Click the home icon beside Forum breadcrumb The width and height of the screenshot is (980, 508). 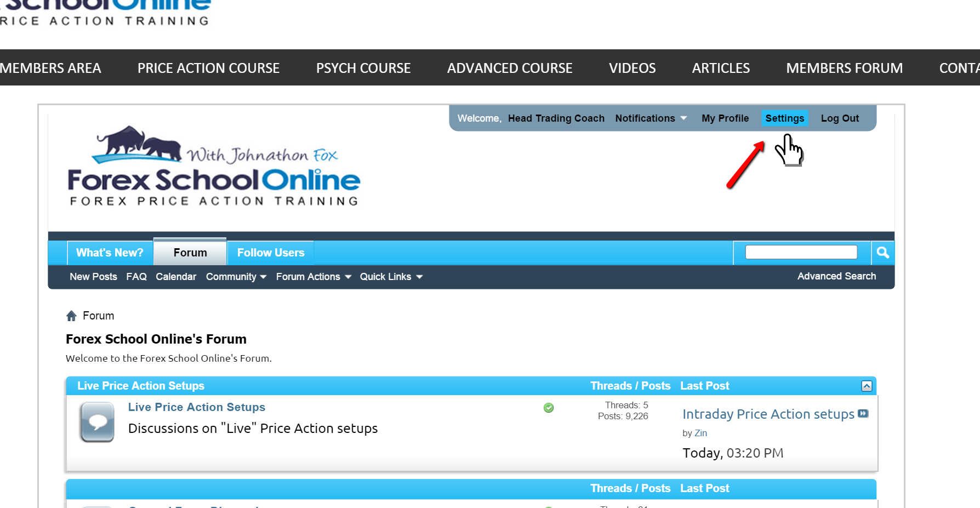(x=71, y=316)
